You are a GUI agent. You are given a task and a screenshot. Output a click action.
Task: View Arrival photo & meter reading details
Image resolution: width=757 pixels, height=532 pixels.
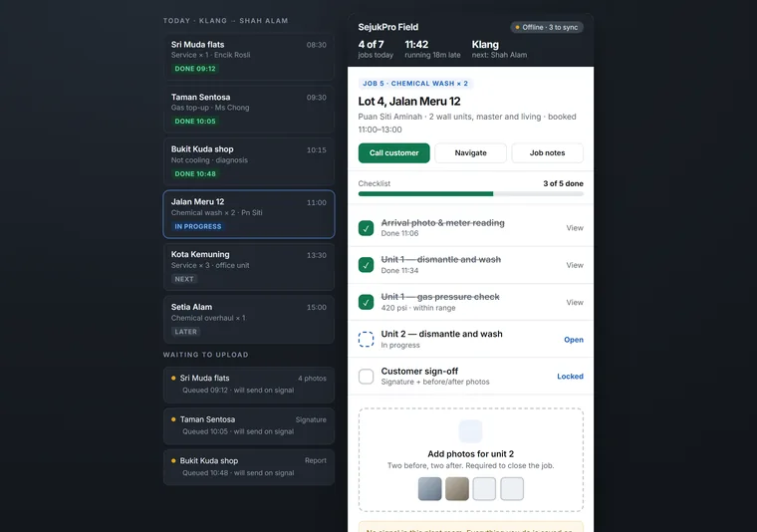coord(575,228)
